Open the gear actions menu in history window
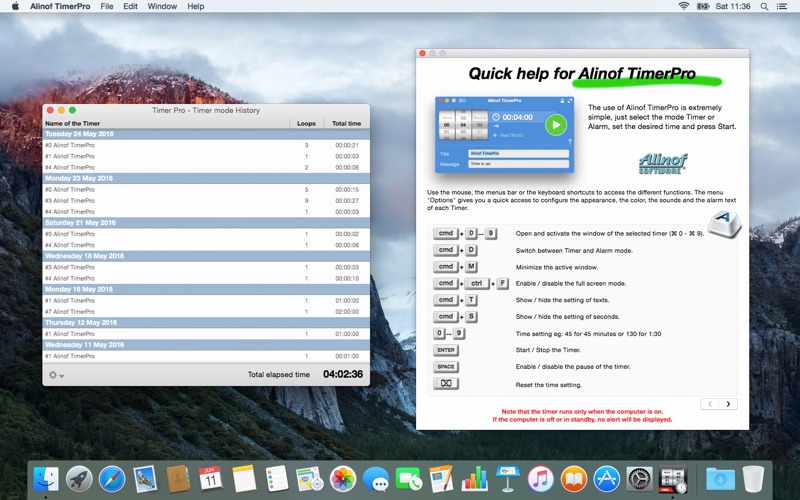Viewport: 800px width, 500px height. 57,375
